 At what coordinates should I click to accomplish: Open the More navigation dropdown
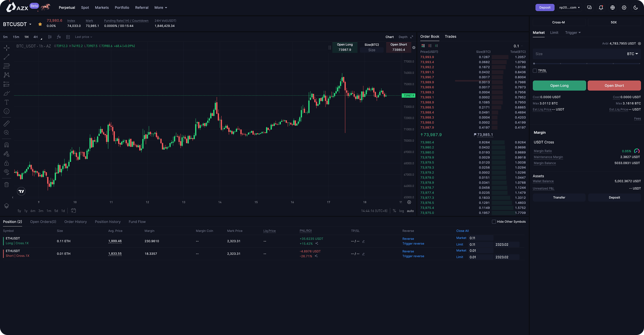coord(160,8)
